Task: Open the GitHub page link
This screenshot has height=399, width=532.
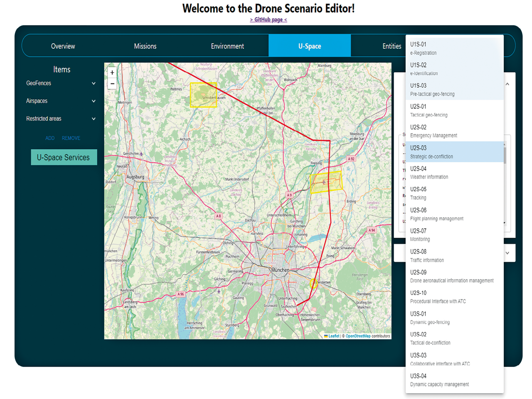Action: point(268,20)
